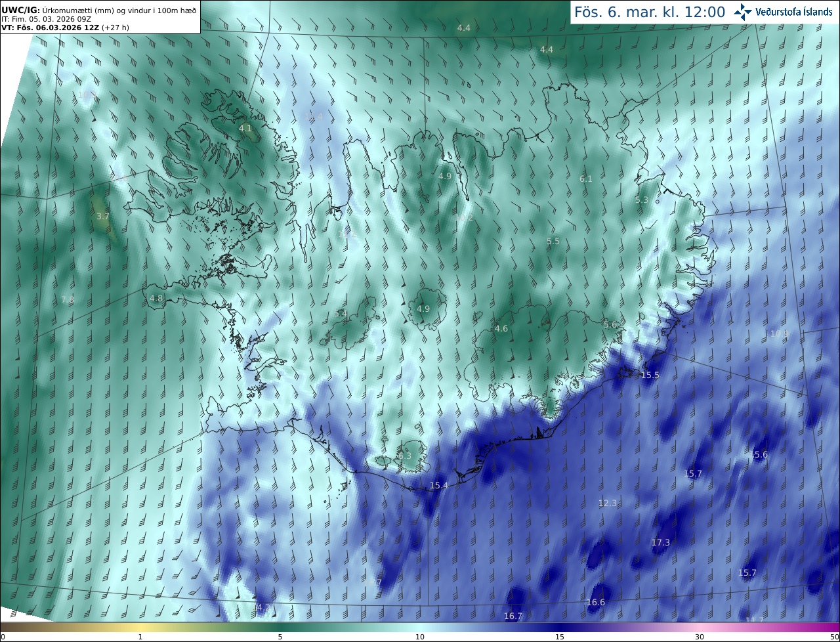Select the date label Fös. 6. mar. kl. 12:00

tap(650, 12)
